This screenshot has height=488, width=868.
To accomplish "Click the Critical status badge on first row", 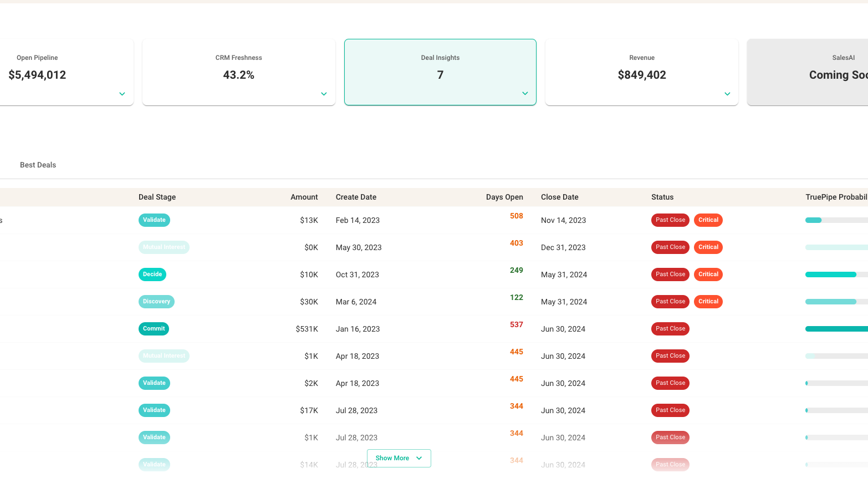I will point(708,220).
